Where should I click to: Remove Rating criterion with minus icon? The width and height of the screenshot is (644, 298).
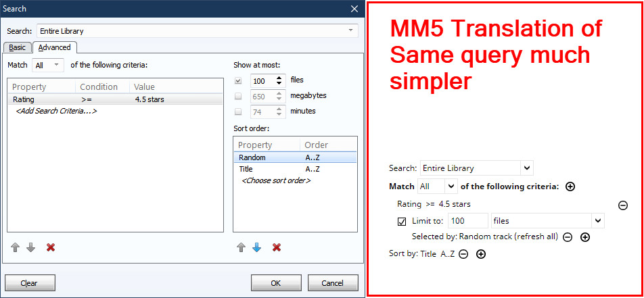622,205
